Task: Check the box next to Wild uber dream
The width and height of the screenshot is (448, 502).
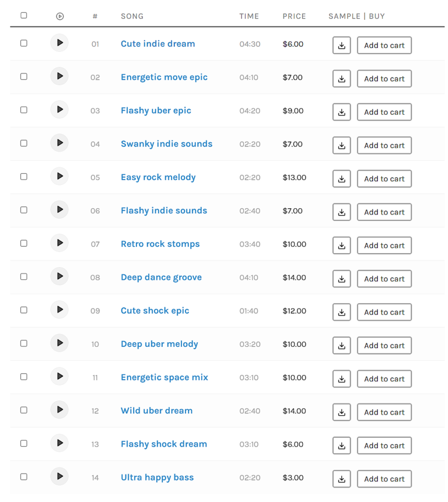Action: tap(24, 410)
